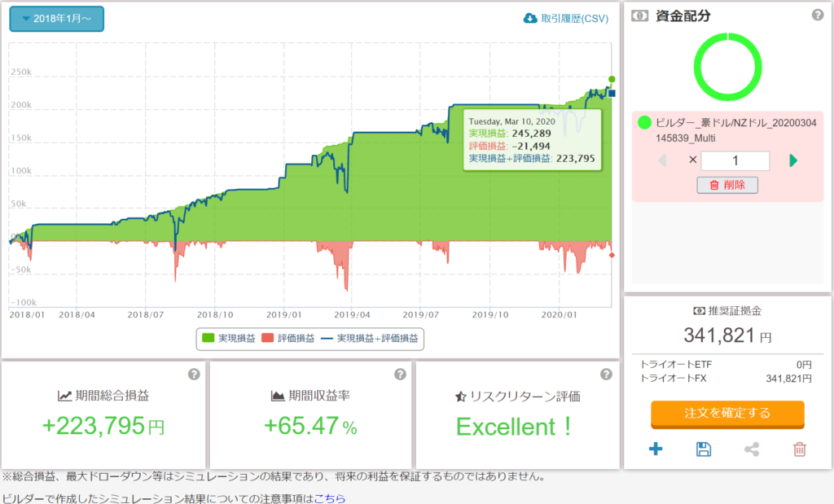The image size is (834, 504).
Task: Download 取引履歴(CSV) trade history
Action: 566,19
